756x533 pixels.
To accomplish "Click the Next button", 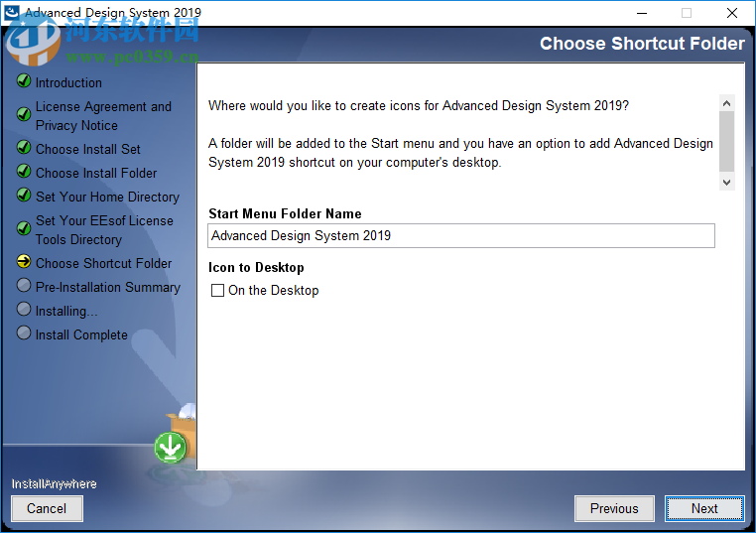I will tap(704, 508).
